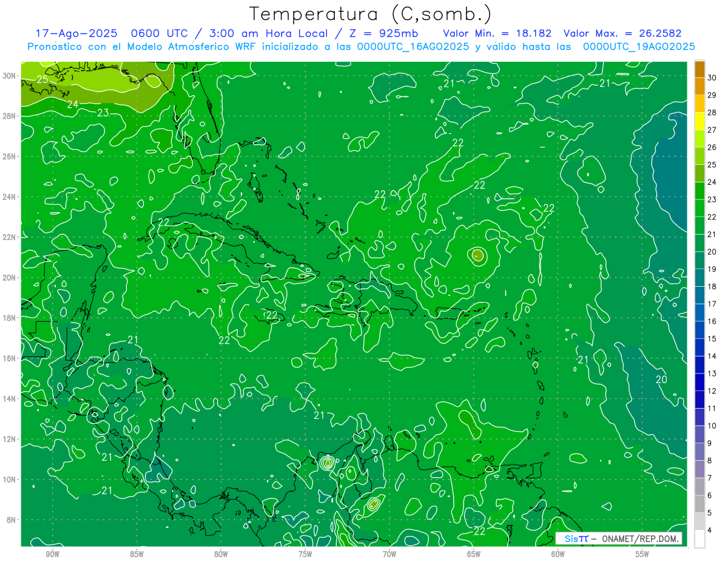The image size is (728, 562).
Task: Click the "24" contour label on the map
Action: click(72, 104)
